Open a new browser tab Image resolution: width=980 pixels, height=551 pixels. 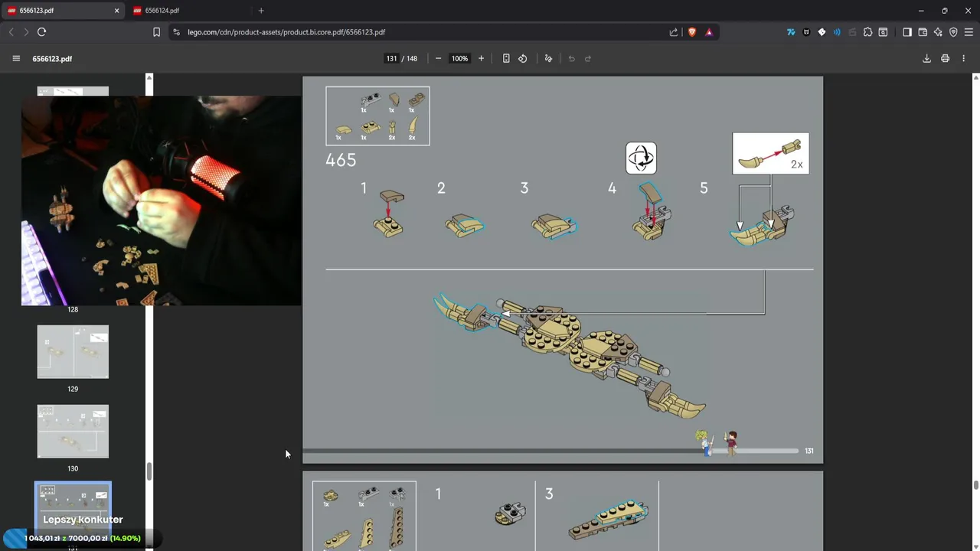(x=261, y=11)
